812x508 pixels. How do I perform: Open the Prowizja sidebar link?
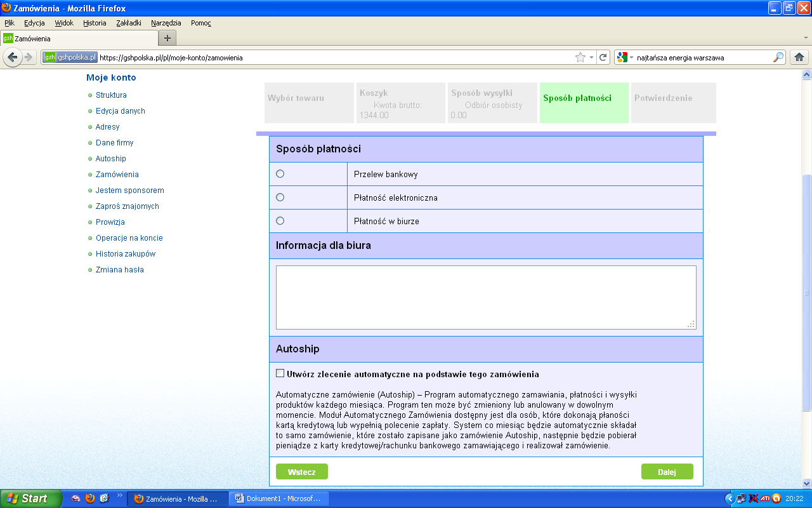coord(110,222)
